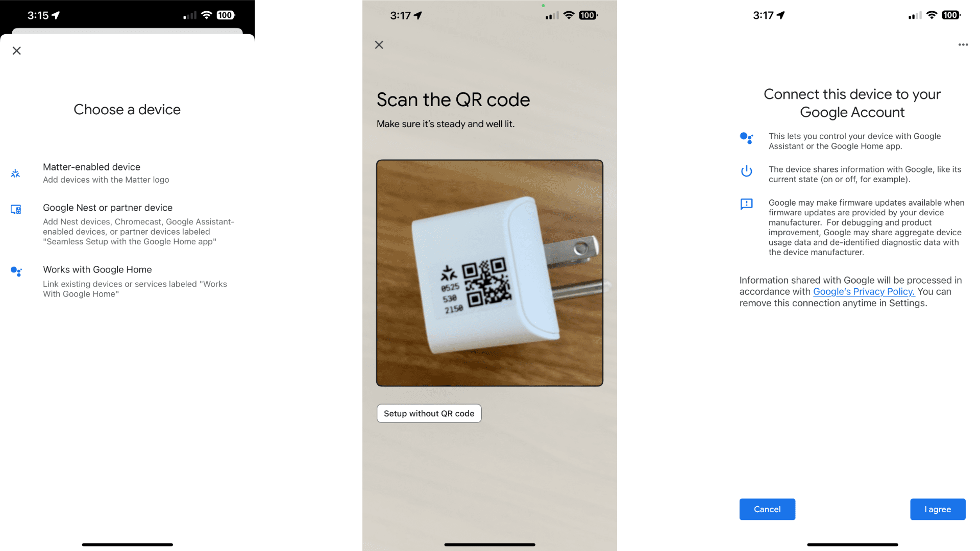This screenshot has width=980, height=551.
Task: Click the Works with Google Home icon
Action: pyautogui.click(x=17, y=270)
